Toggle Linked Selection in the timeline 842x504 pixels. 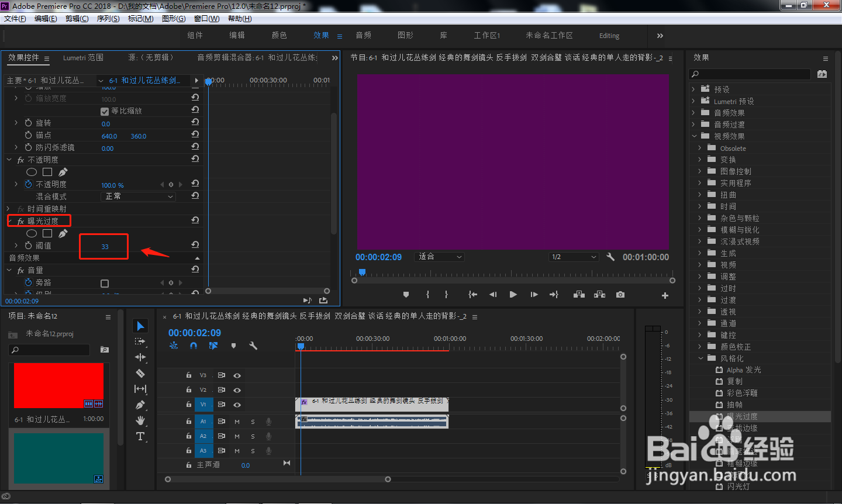(x=213, y=346)
